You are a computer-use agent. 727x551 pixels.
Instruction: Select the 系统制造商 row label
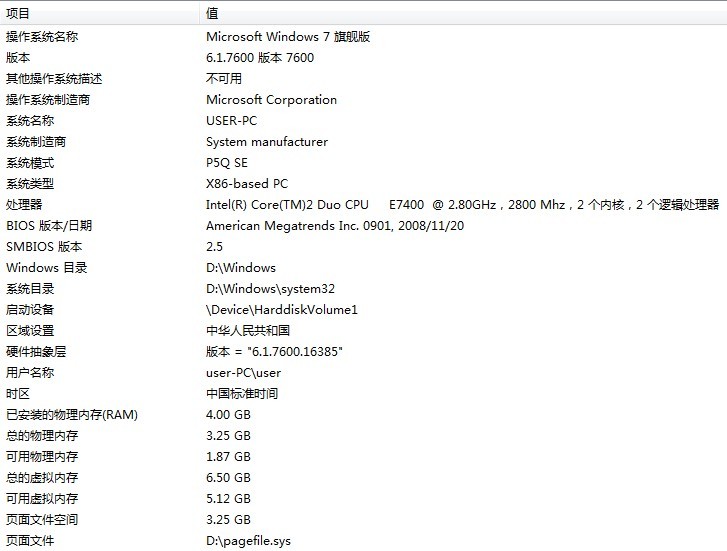coord(36,142)
